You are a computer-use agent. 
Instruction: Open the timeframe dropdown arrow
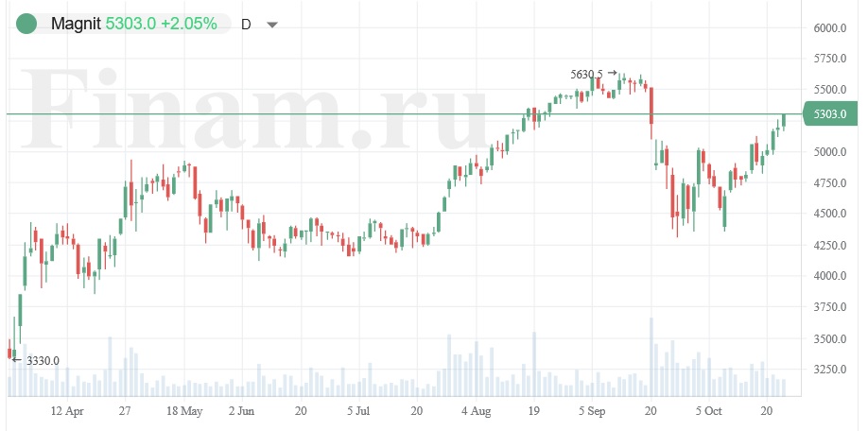pyautogui.click(x=272, y=25)
